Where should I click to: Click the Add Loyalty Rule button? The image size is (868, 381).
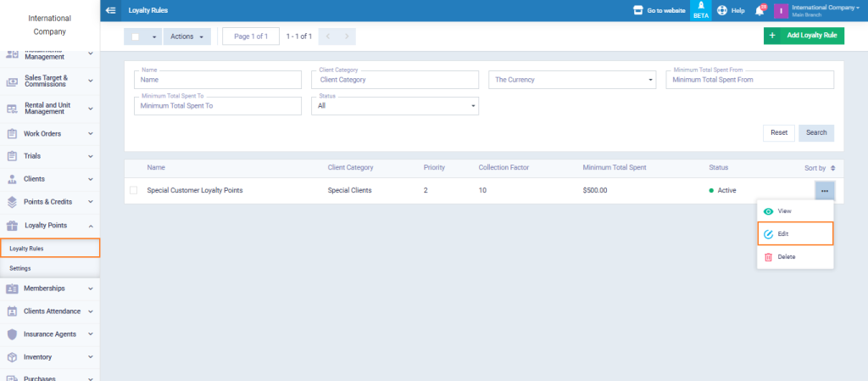tap(804, 36)
